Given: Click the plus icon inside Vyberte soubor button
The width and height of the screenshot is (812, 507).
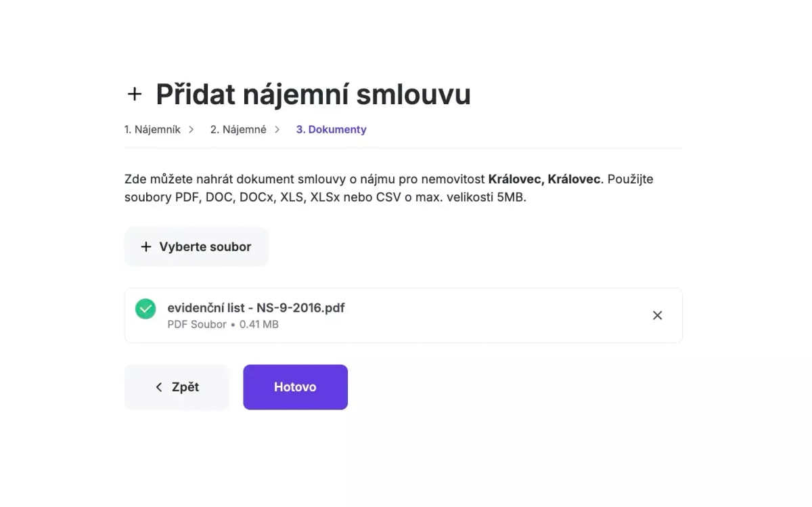Looking at the screenshot, I should [146, 246].
